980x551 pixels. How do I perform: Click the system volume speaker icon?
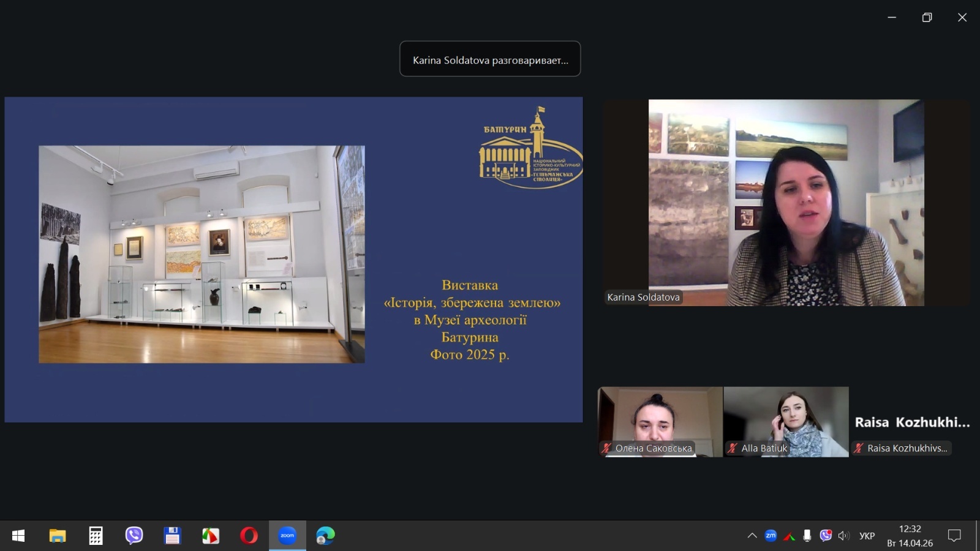[x=844, y=536]
